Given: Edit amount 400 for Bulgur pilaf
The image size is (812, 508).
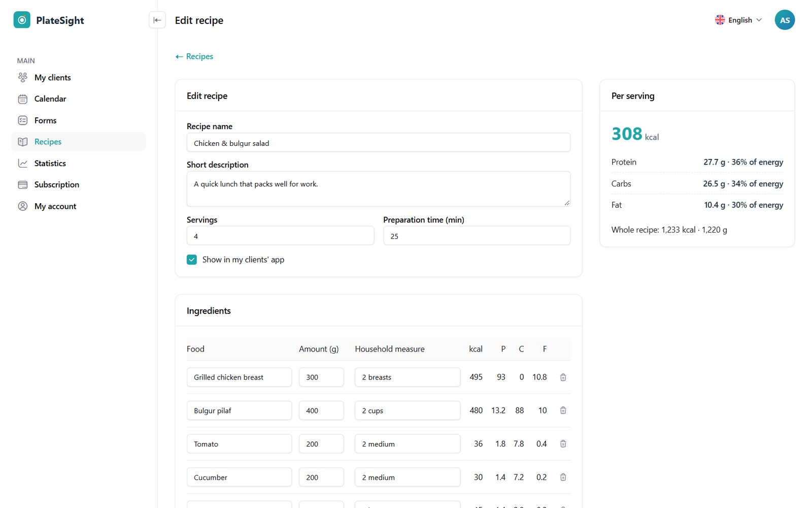Looking at the screenshot, I should (321, 410).
